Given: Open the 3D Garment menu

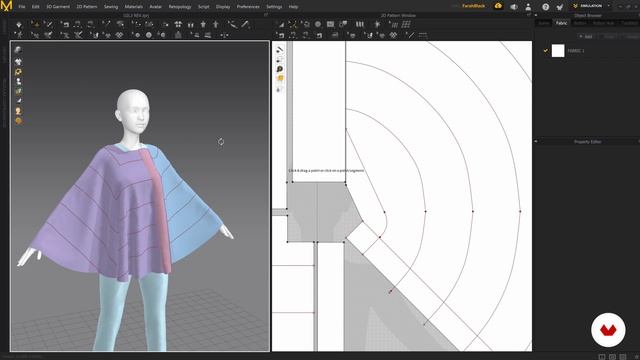Looking at the screenshot, I should (x=58, y=7).
